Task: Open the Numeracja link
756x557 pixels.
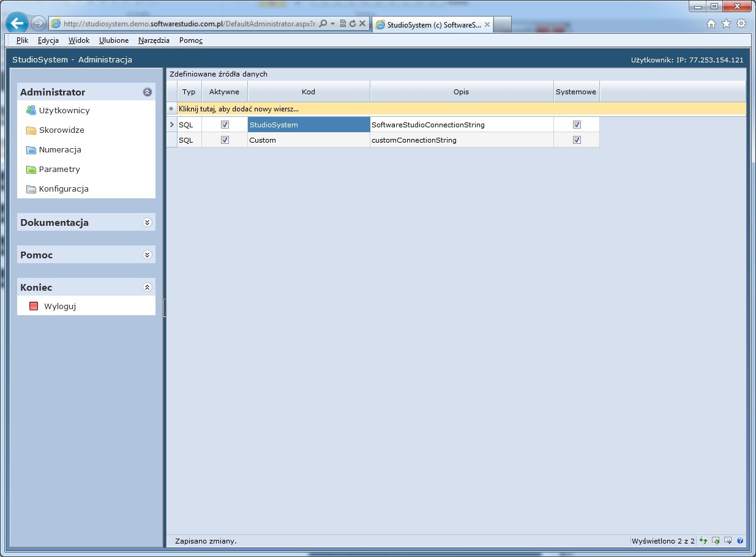Action: tap(60, 149)
